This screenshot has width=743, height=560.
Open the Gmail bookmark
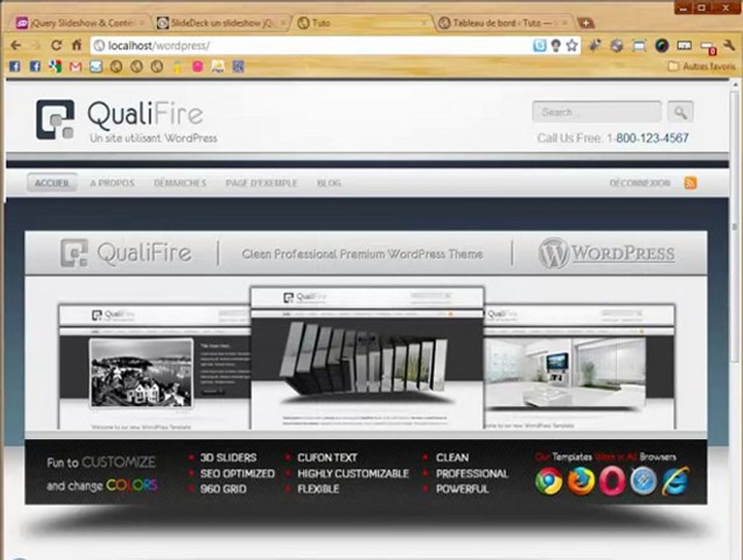point(75,67)
